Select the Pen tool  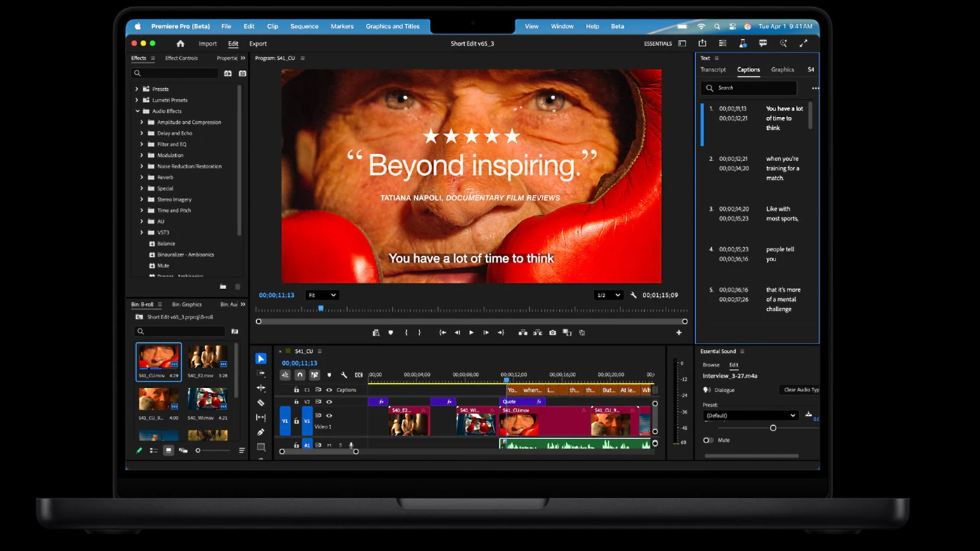[x=261, y=432]
